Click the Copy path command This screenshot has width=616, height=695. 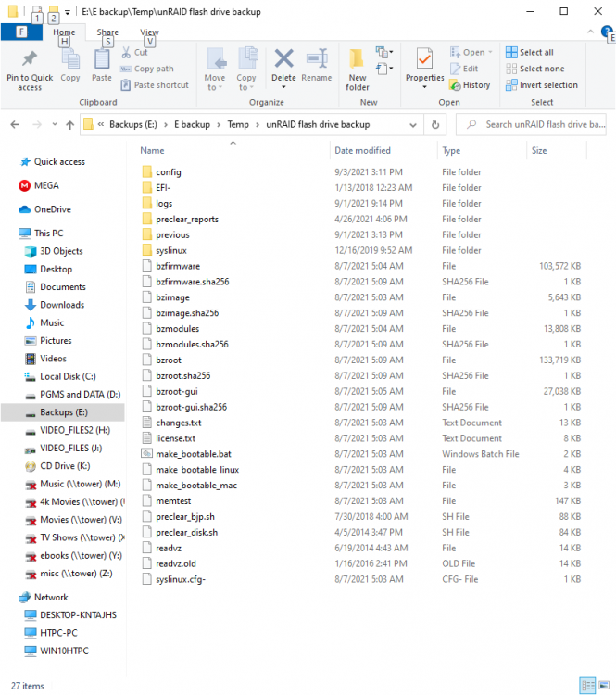click(147, 69)
